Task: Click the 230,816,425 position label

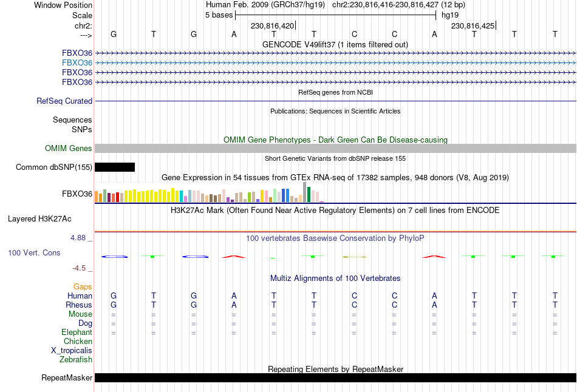Action: tap(473, 25)
